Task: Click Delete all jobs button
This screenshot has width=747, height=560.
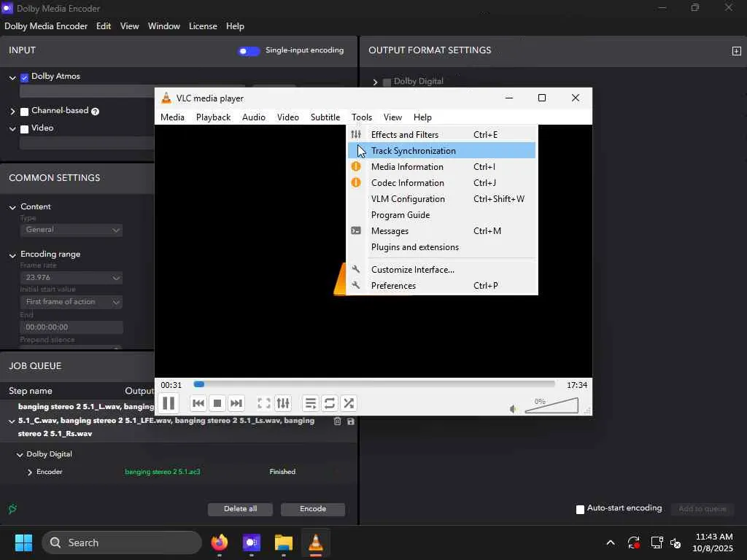Action: tap(240, 509)
